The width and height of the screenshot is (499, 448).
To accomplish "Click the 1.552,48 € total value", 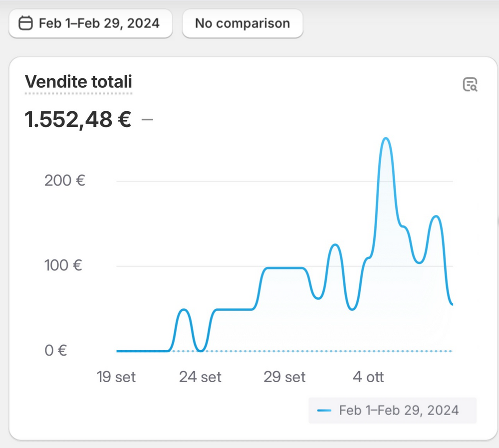I will (x=78, y=119).
